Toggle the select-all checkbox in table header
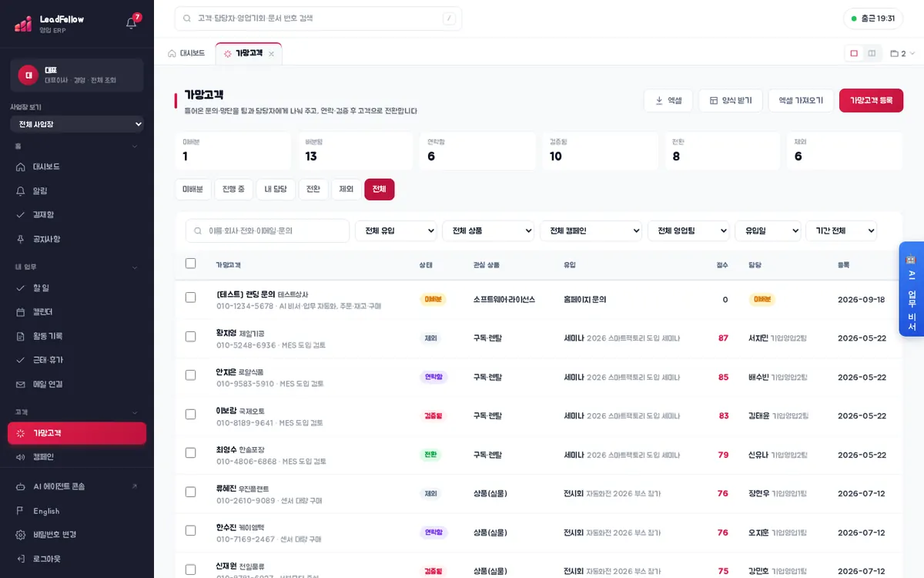924x578 pixels. pyautogui.click(x=191, y=264)
